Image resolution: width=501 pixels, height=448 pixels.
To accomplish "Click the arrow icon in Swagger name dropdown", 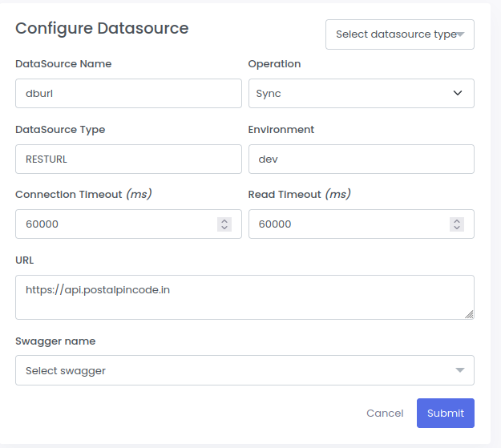I will click(459, 370).
